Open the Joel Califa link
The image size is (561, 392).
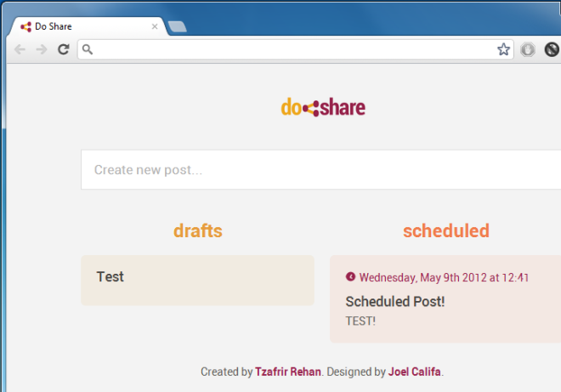414,372
